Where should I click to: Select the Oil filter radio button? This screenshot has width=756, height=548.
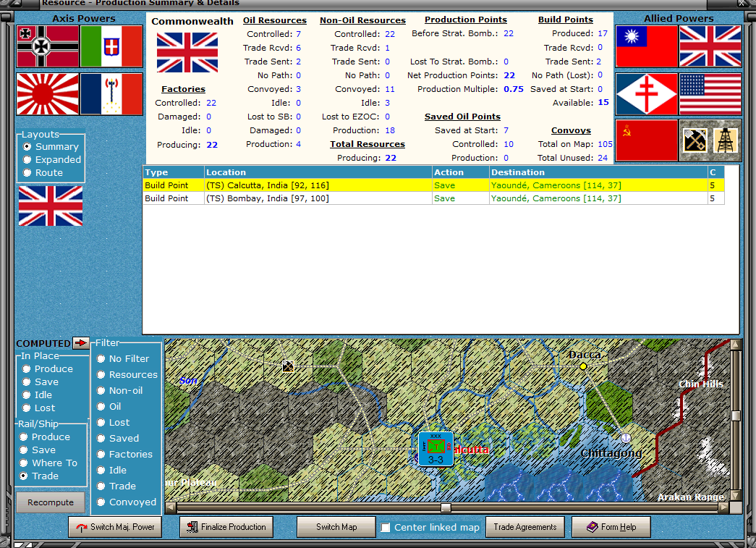tap(101, 407)
